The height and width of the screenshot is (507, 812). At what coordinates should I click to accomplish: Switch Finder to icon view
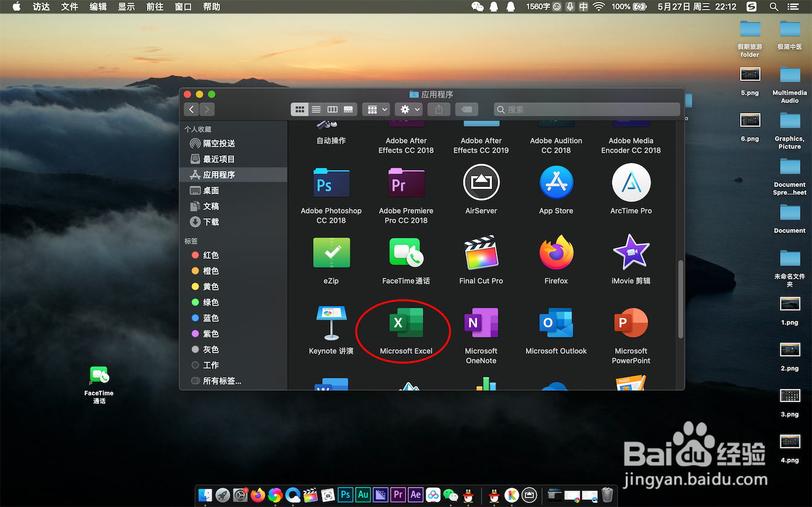[x=299, y=109]
